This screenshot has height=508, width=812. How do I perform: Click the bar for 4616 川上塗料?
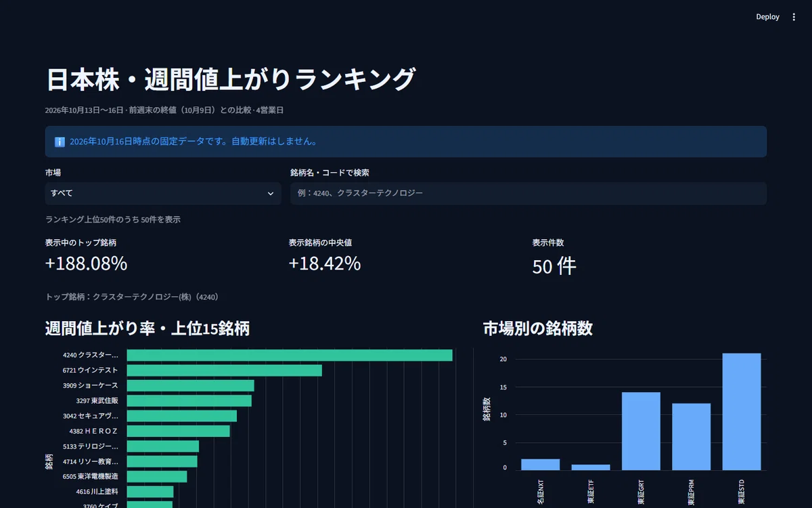click(150, 492)
